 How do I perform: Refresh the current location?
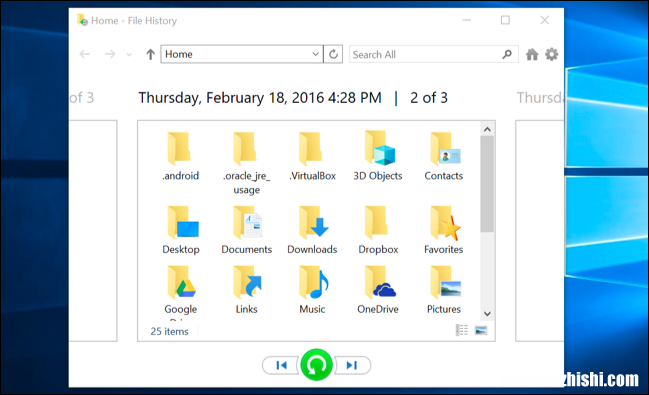click(x=333, y=54)
